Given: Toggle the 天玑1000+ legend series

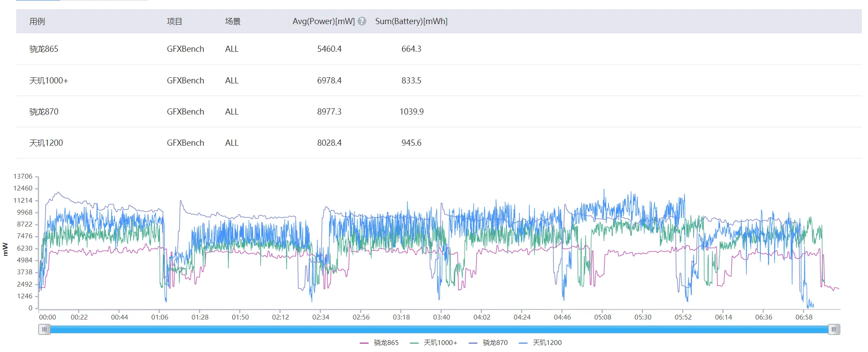Looking at the screenshot, I should pos(434,343).
